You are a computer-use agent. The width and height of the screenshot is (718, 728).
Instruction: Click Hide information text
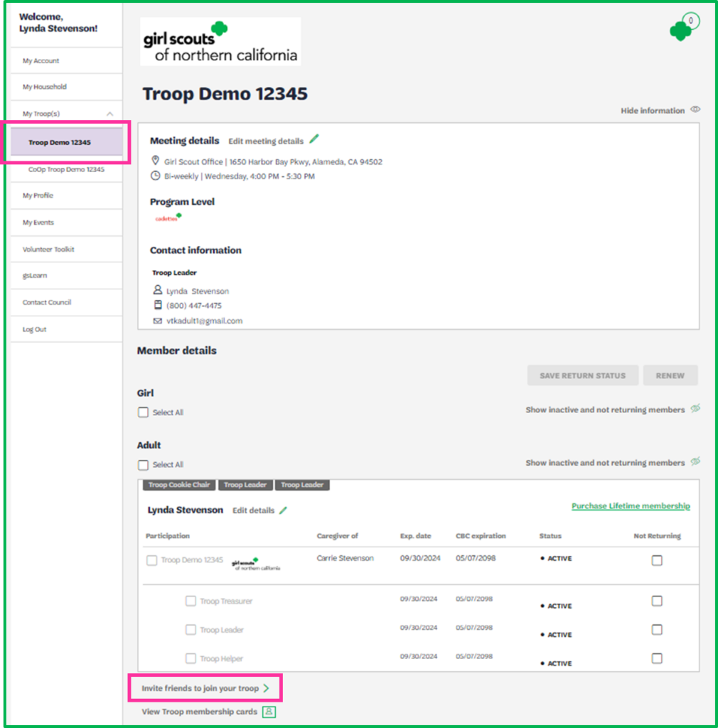653,110
